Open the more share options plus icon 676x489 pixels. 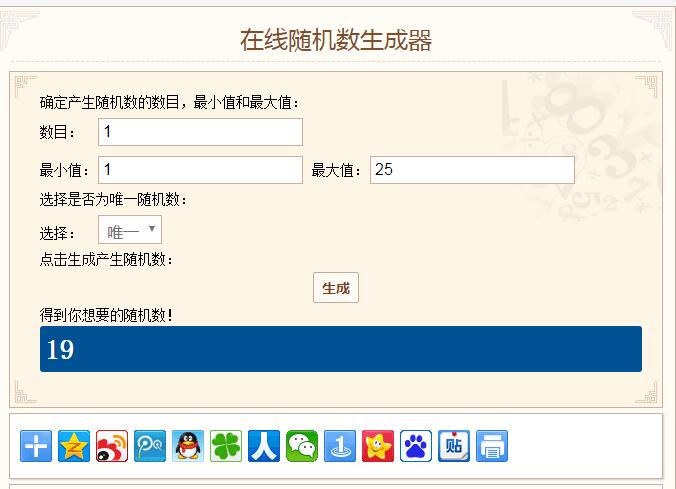coord(36,446)
